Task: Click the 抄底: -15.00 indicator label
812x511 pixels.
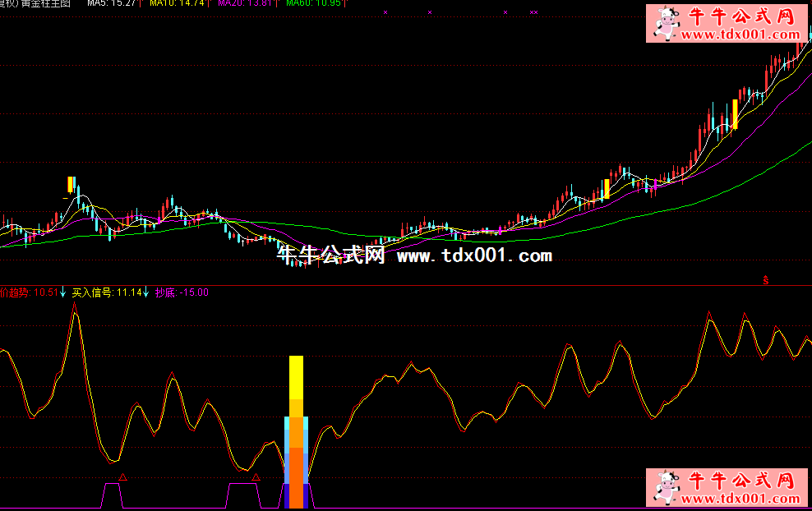Action: click(x=182, y=292)
